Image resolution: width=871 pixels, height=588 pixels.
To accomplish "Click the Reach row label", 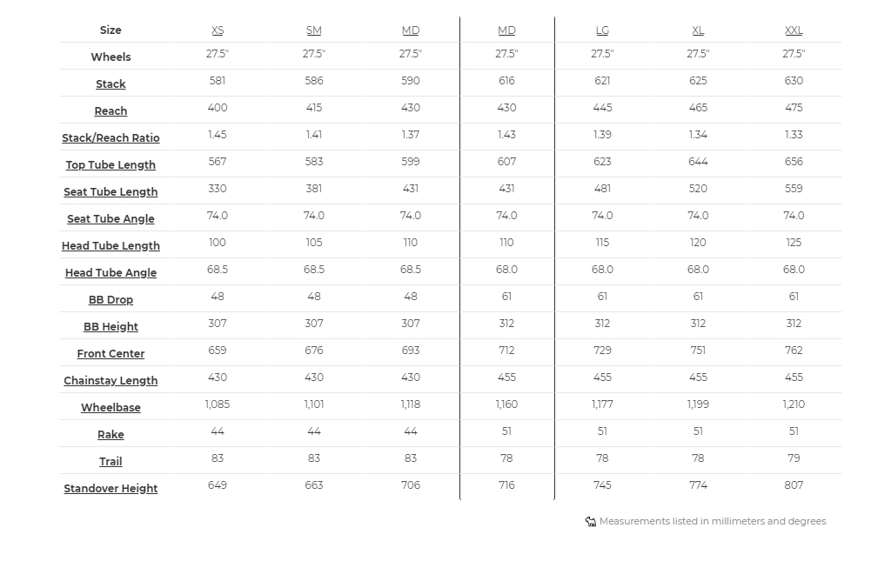I will tap(111, 111).
